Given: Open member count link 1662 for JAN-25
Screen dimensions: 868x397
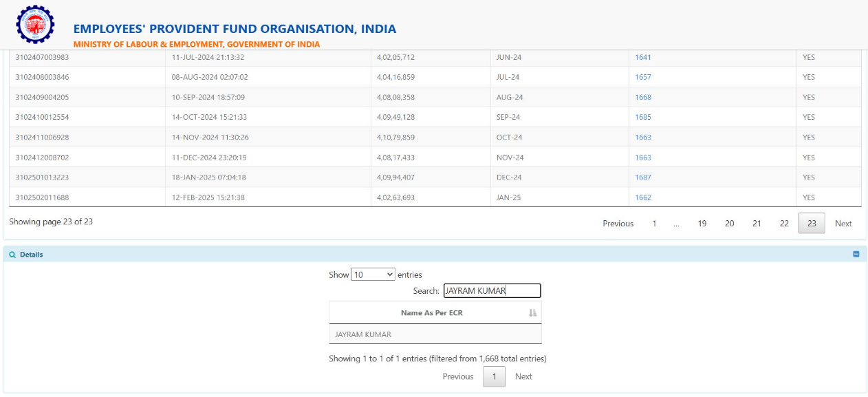Looking at the screenshot, I should [642, 197].
